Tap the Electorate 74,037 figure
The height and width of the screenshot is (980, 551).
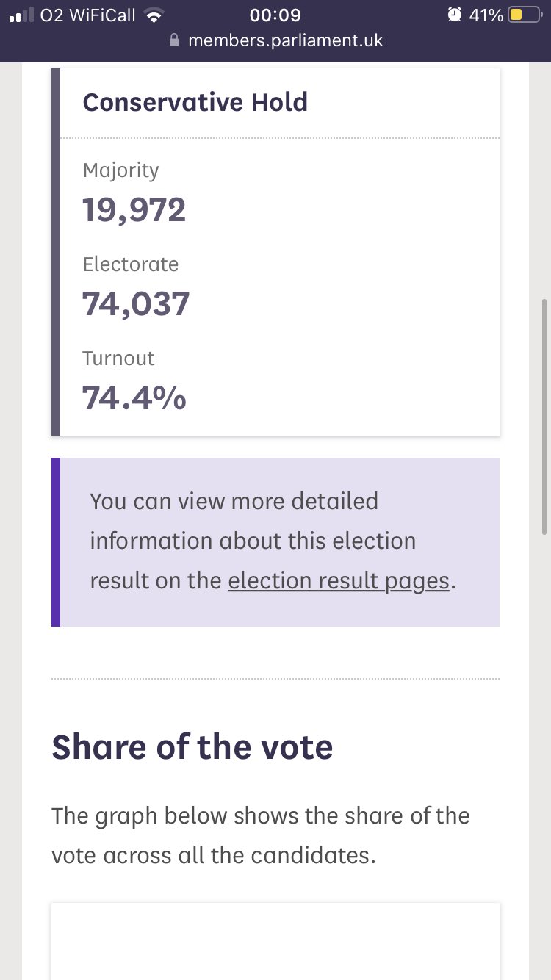click(x=136, y=304)
